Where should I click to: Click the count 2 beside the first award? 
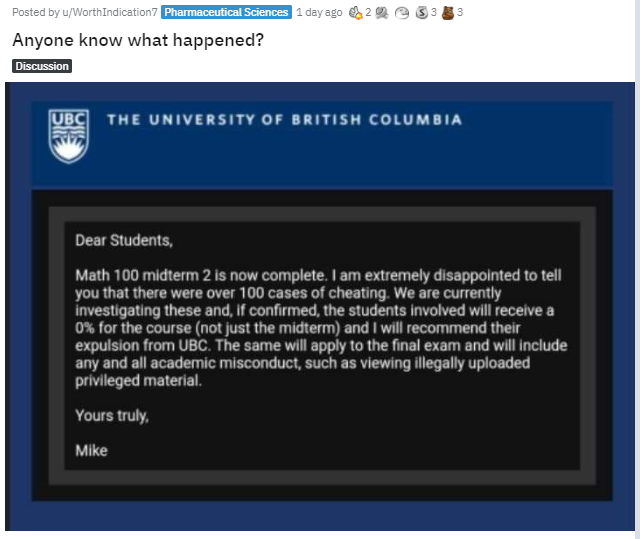click(x=368, y=12)
